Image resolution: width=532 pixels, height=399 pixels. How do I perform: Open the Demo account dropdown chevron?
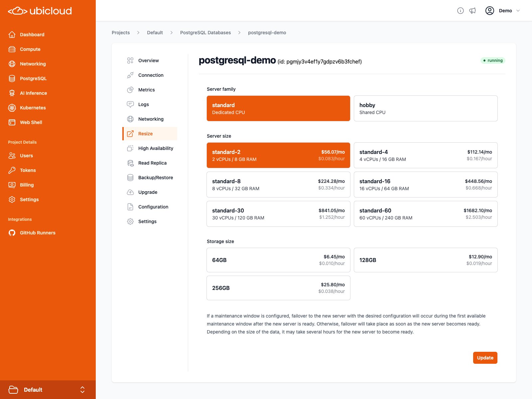tap(518, 11)
